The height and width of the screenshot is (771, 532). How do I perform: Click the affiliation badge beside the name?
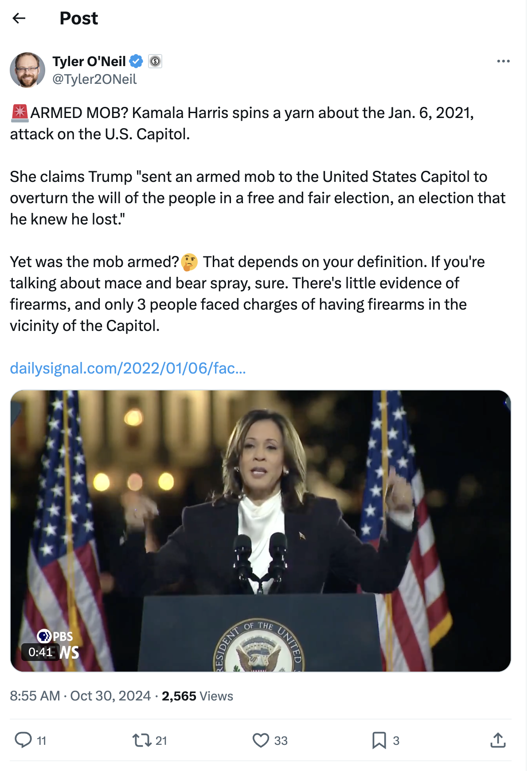coord(155,61)
